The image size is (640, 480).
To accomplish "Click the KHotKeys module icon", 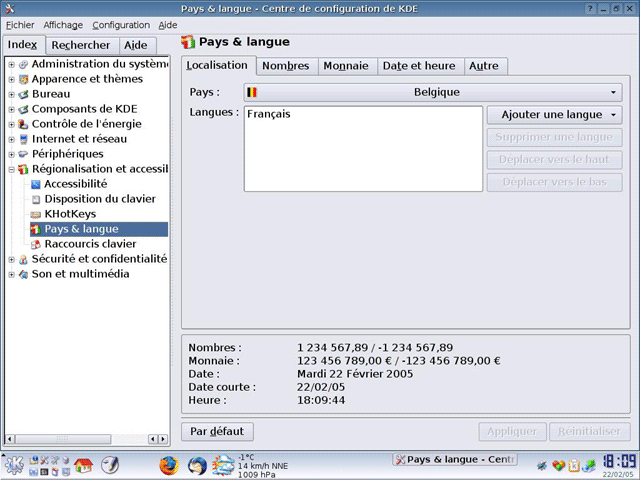I will [x=36, y=214].
